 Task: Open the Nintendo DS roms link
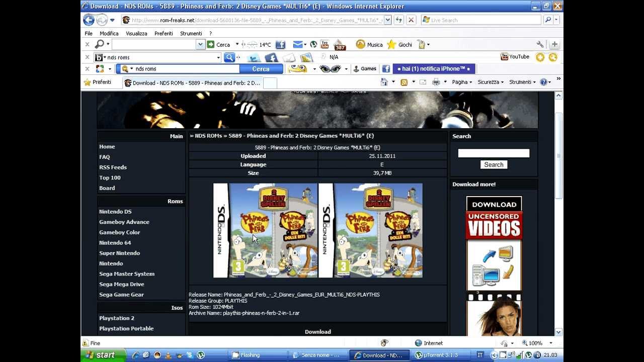pyautogui.click(x=115, y=212)
